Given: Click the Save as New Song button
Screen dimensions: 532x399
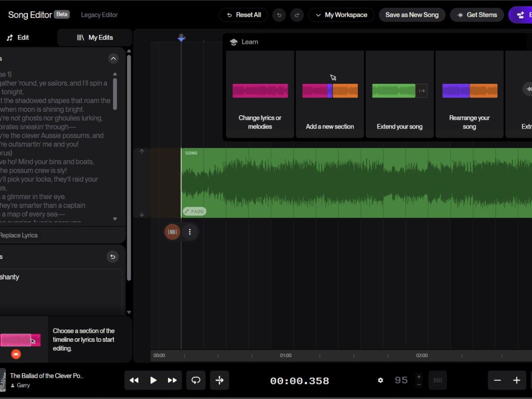Looking at the screenshot, I should [x=412, y=15].
